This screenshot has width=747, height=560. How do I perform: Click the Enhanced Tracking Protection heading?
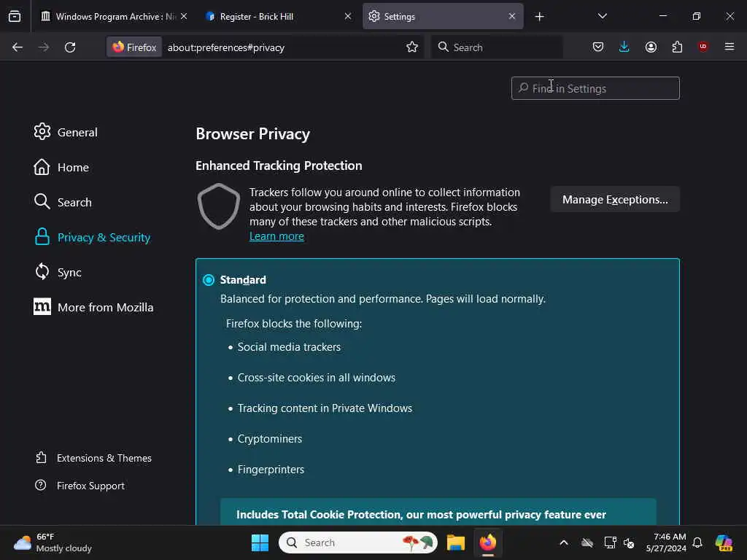point(279,166)
